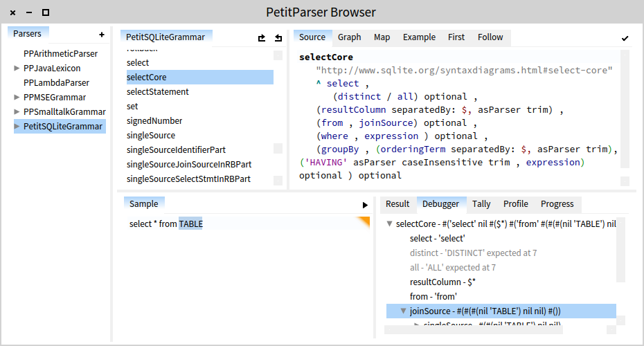This screenshot has width=644, height=346.
Task: Click the distinct reference in source code
Action: pos(359,96)
